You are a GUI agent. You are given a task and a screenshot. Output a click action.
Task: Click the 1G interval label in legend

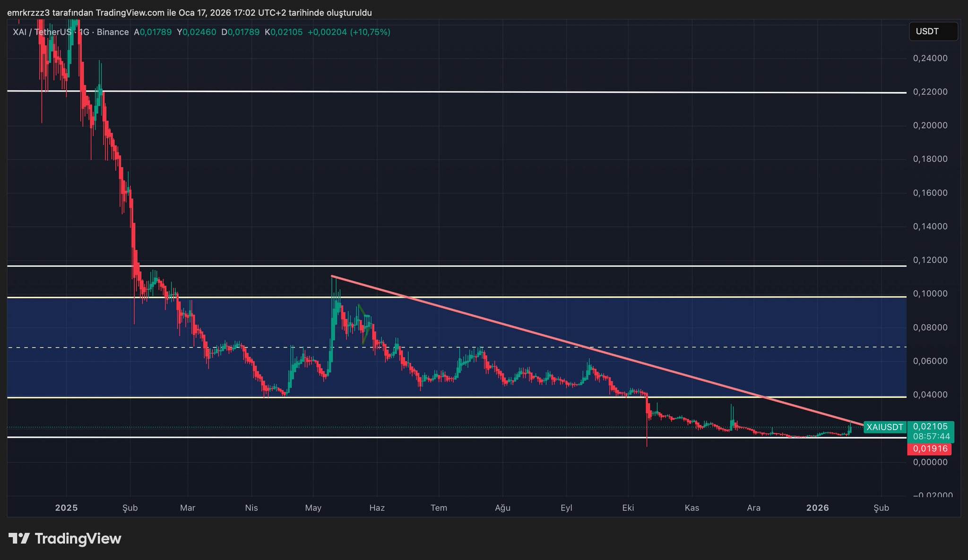point(84,32)
